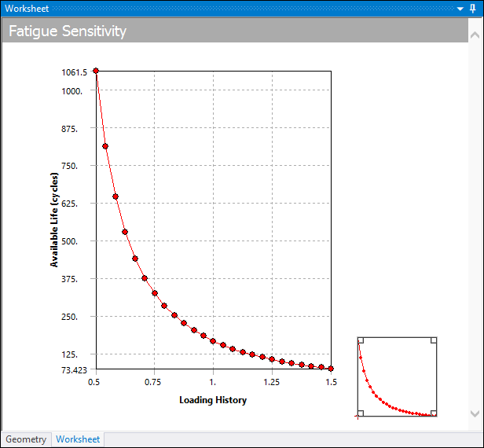484x448 pixels.
Task: Click the 125. y-axis tick label
Action: pyautogui.click(x=69, y=354)
